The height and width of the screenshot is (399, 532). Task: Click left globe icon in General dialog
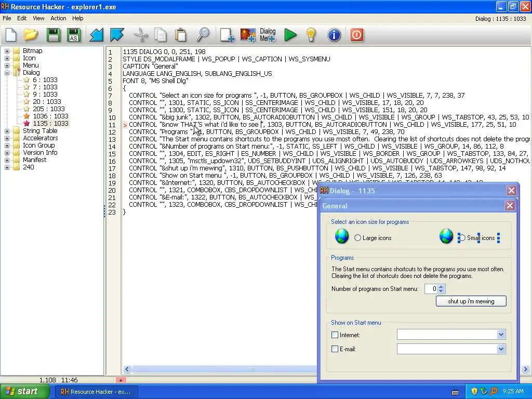pos(342,236)
